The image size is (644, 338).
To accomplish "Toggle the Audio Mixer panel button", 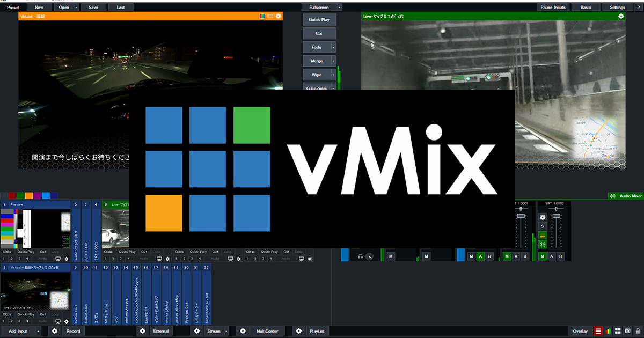I will (x=625, y=196).
